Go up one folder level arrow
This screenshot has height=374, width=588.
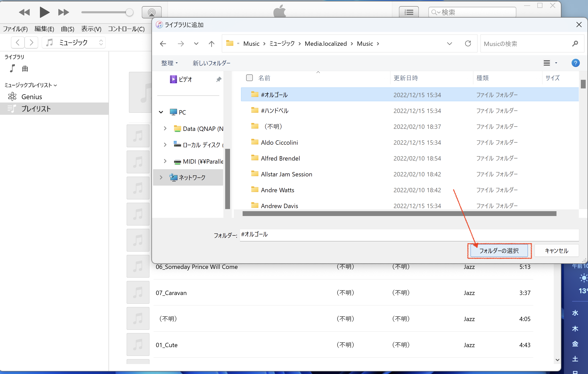211,44
